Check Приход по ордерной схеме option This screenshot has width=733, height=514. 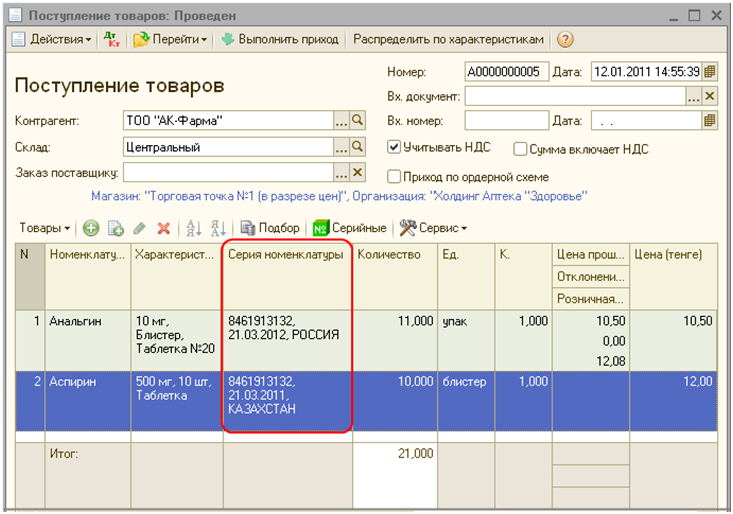pos(394,176)
